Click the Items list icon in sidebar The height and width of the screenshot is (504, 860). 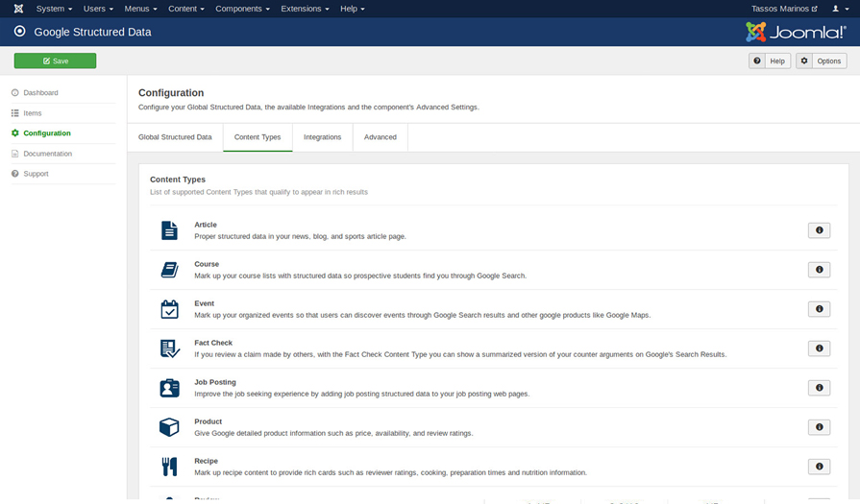pyautogui.click(x=14, y=113)
